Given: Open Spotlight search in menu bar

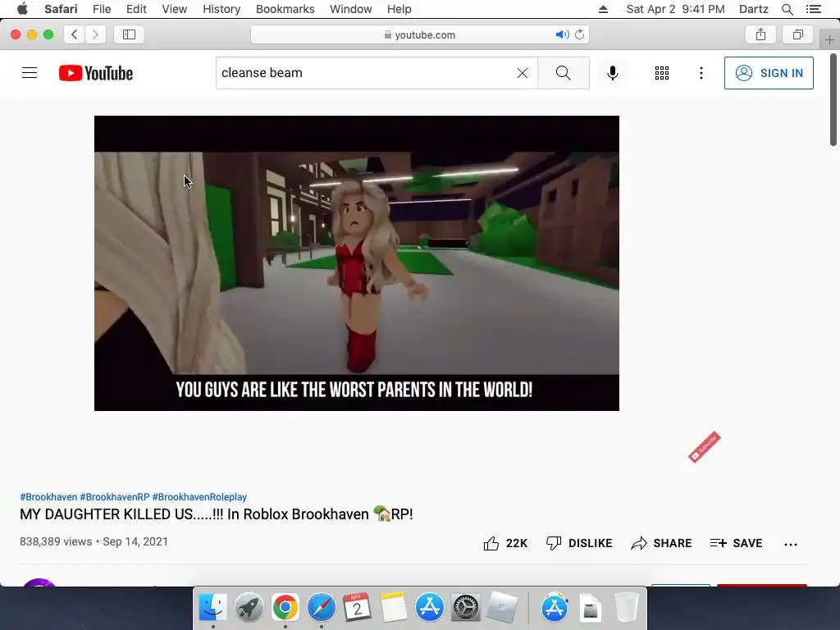Looking at the screenshot, I should coord(787,9).
